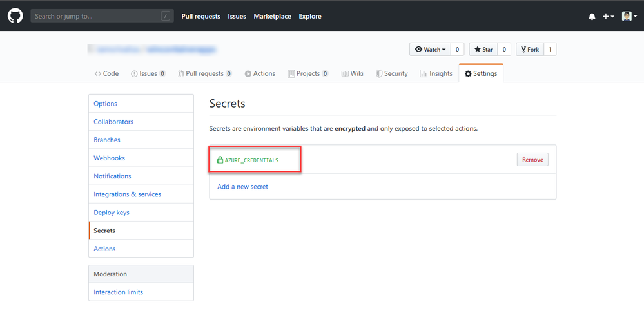Open the Wiki tab book icon
This screenshot has height=313, width=644.
click(345, 73)
